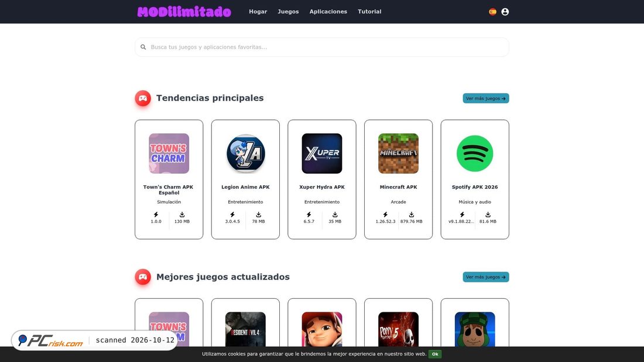644x362 pixels.
Task: Click Entretenimiento under Legion Anime APK
Action: pos(246,202)
